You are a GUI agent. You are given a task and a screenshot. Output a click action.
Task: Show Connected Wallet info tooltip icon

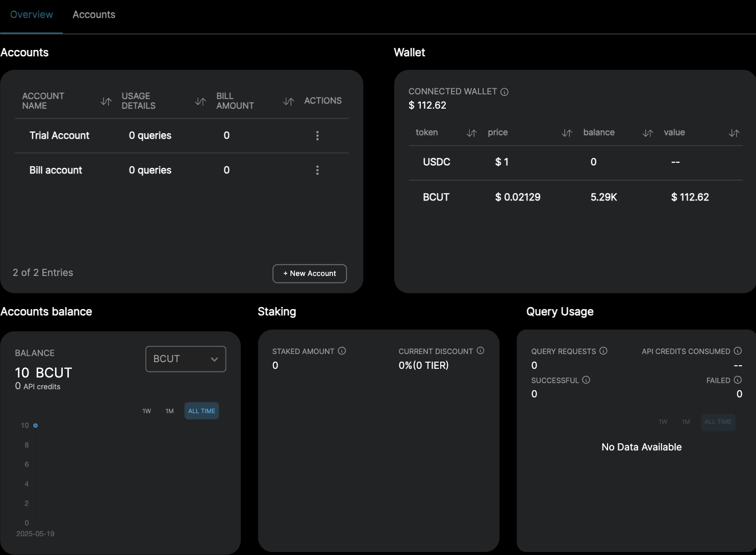pos(505,92)
